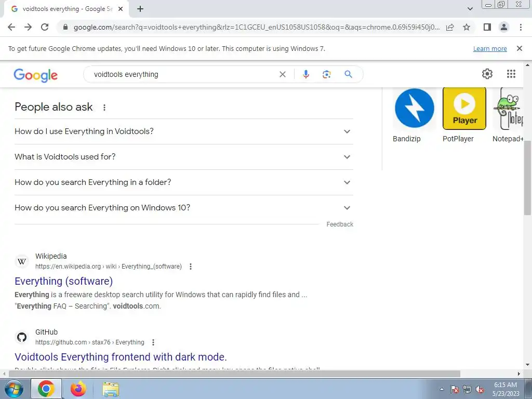The width and height of the screenshot is (532, 399).
Task: Go back to the previous page
Action: click(11, 27)
